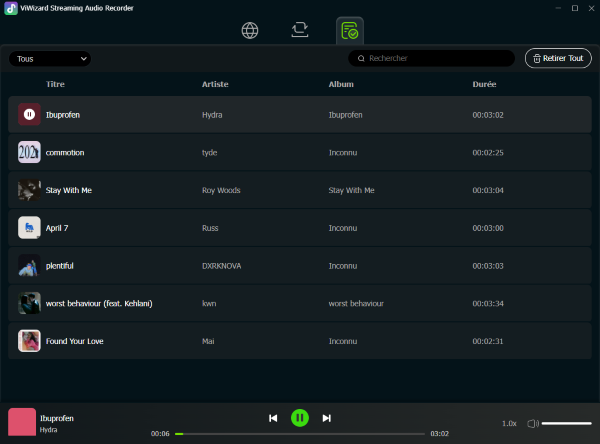The image size is (600, 444).
Task: Select worst behaviour (feat. Kehlani) title
Action: click(x=99, y=304)
